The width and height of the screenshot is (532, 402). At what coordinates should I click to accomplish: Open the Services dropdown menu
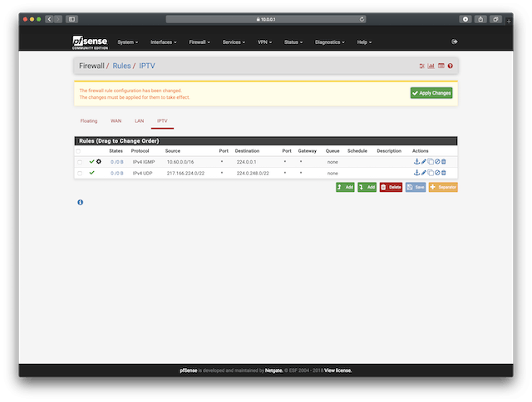click(234, 42)
